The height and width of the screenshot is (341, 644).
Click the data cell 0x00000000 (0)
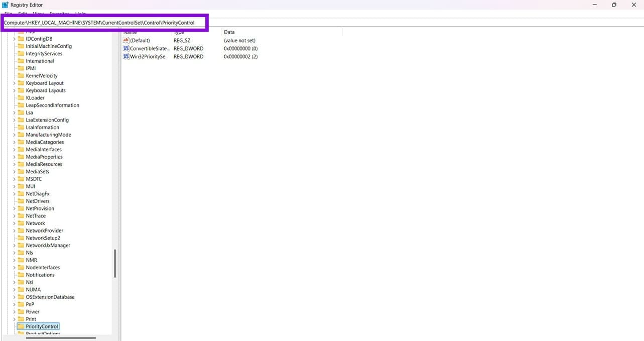point(241,48)
